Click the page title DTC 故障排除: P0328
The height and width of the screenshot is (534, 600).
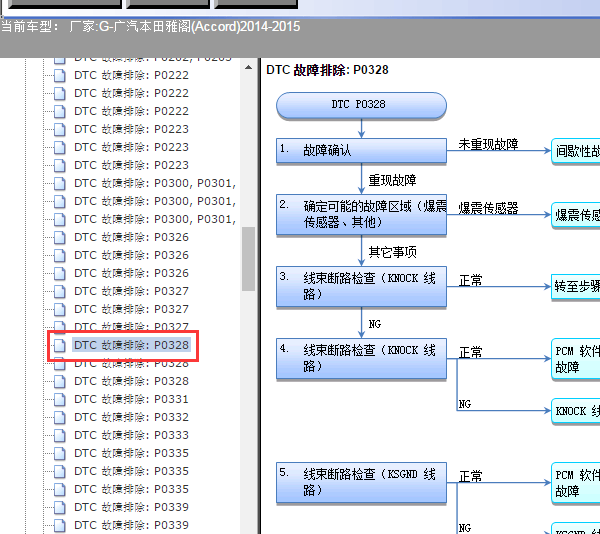click(327, 70)
